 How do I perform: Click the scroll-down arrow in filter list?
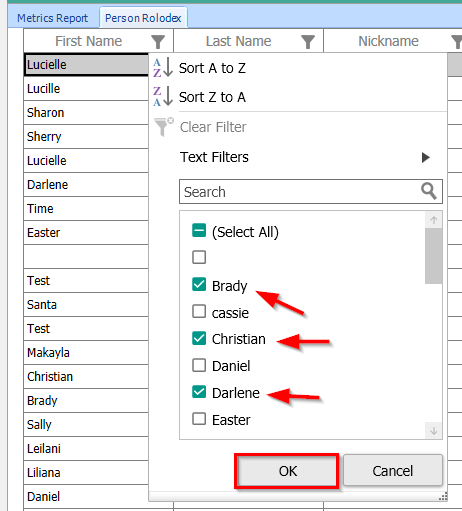[433, 431]
